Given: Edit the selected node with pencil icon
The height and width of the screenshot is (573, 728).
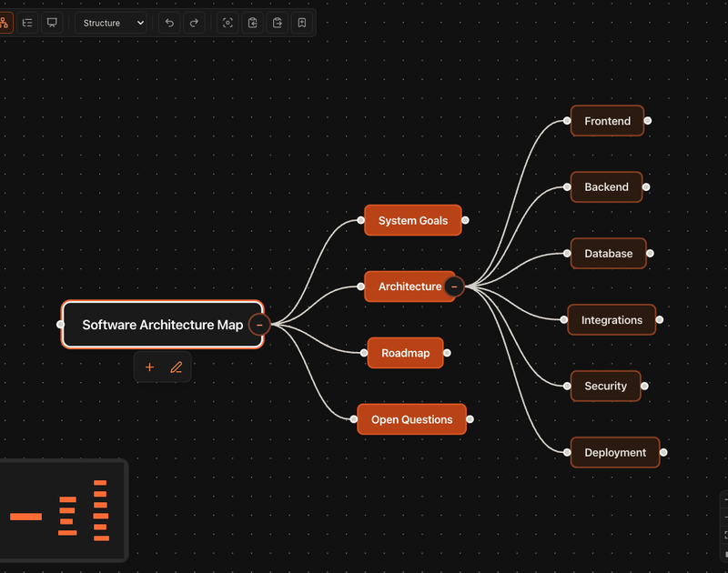Looking at the screenshot, I should coord(176,367).
